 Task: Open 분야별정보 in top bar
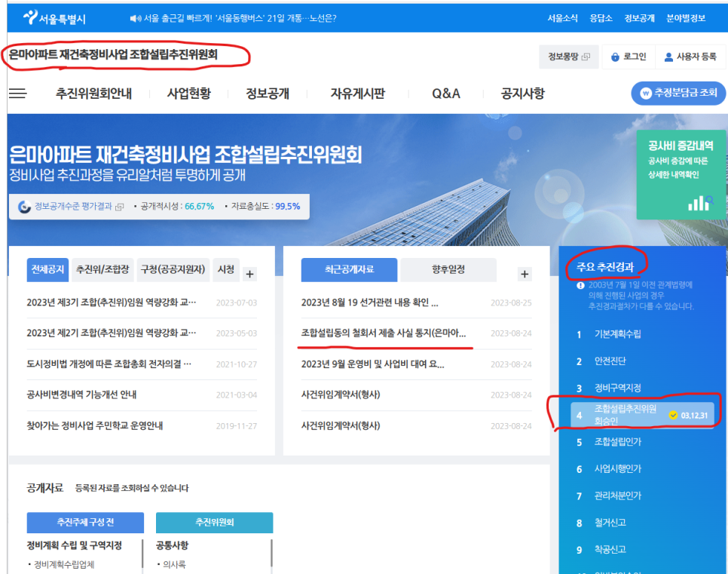pyautogui.click(x=686, y=18)
